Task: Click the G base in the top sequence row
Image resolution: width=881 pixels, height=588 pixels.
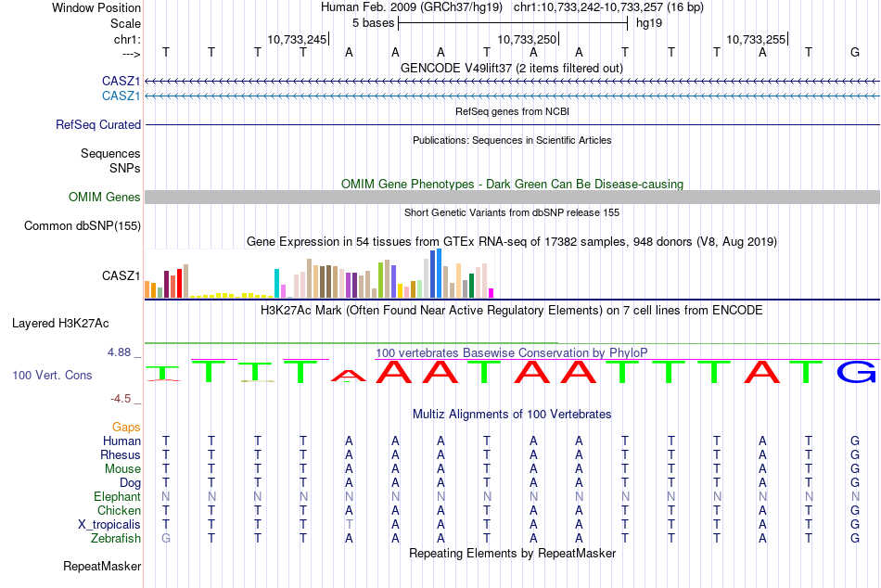Action: [x=855, y=52]
